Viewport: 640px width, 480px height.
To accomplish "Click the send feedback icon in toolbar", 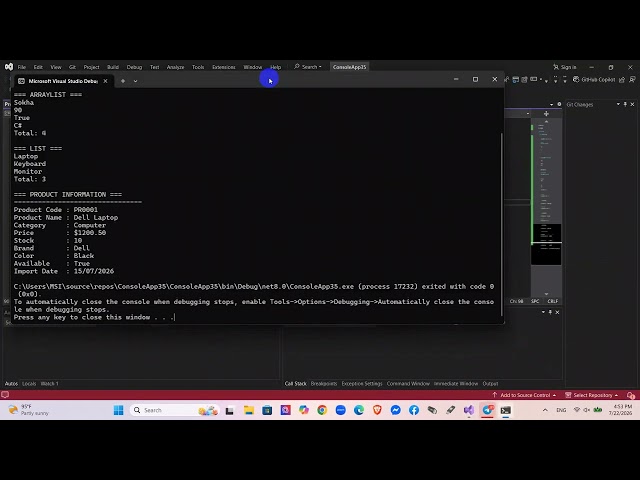I will (632, 80).
